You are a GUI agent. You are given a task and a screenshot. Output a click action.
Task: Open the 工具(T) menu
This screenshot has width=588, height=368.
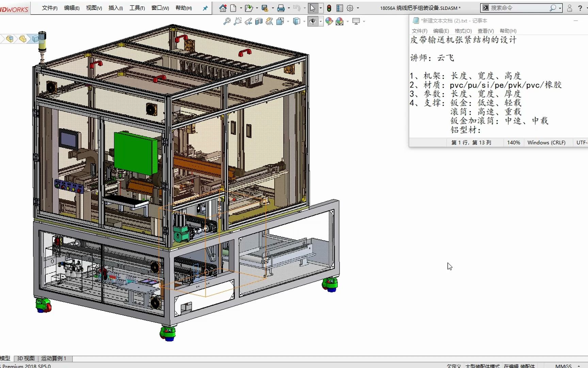[137, 8]
